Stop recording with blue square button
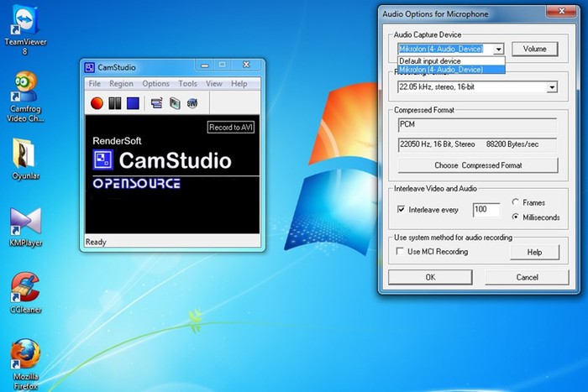588x392 pixels. click(x=133, y=103)
